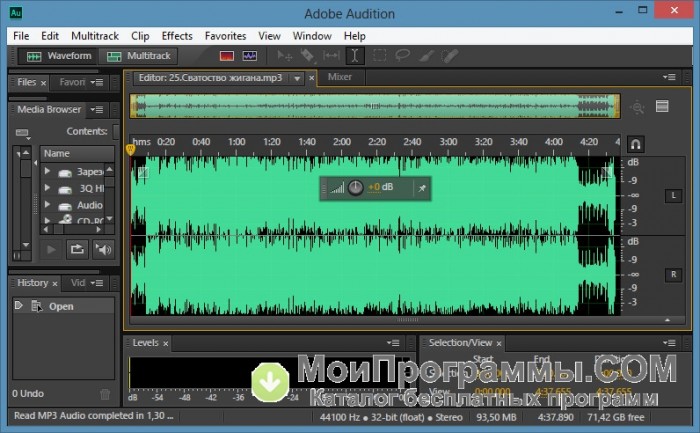Screen dimensions: 700x433
Task: Select the Razor tool
Action: 307,56
